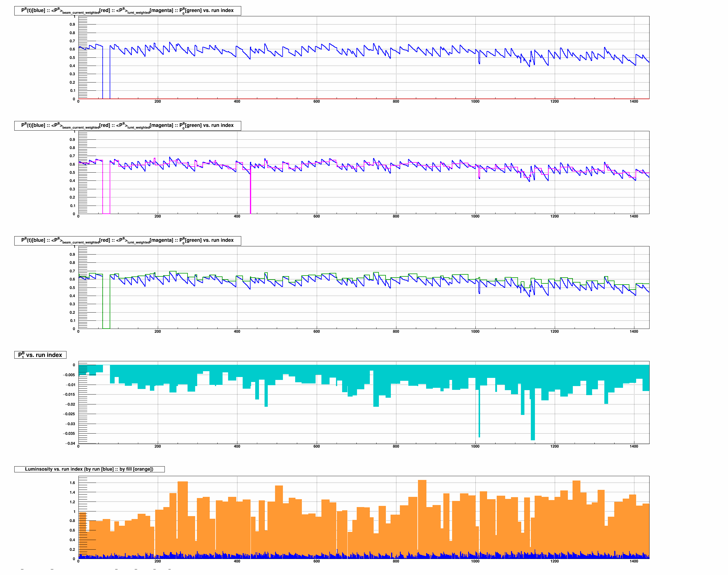Click the tallest orange bar near run 860
The height and width of the screenshot is (575, 728).
pos(422,519)
